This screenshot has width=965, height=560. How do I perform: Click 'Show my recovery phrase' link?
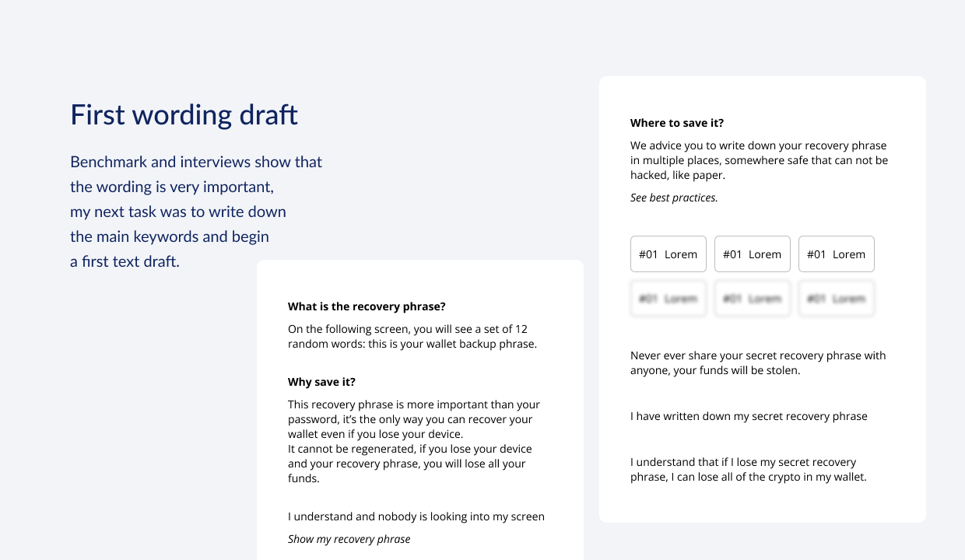coord(349,539)
